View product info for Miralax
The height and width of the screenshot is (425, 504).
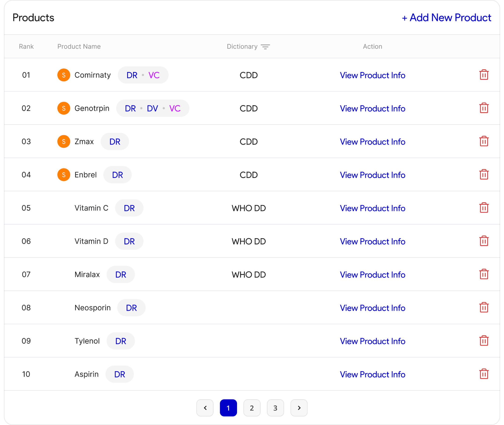tap(373, 275)
